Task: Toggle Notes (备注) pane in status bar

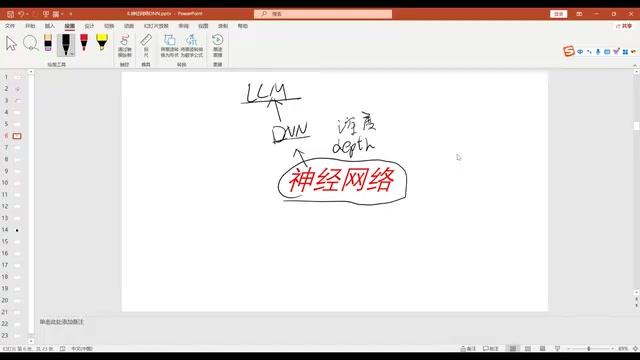Action: click(469, 349)
